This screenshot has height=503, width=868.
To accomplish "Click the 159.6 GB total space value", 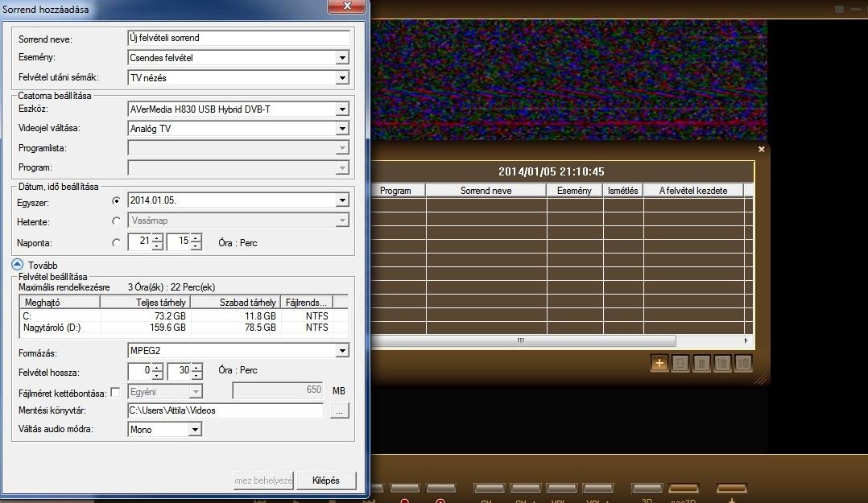I will coord(167,328).
